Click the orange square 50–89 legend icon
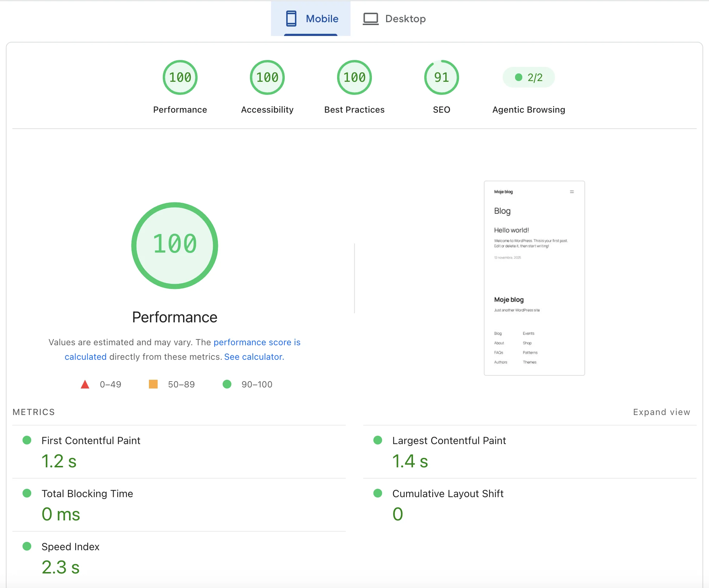709x588 pixels. point(153,384)
